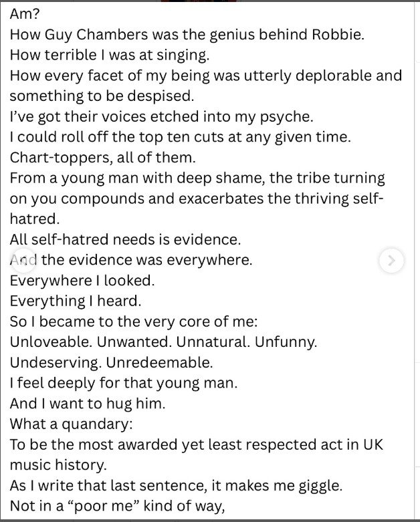Click the word 'Unredeemable.'
The image size is (420, 522).
160,363
